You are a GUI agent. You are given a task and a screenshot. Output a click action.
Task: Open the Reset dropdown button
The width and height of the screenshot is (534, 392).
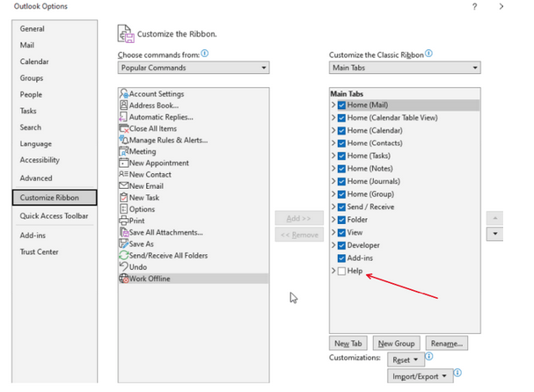coord(406,359)
